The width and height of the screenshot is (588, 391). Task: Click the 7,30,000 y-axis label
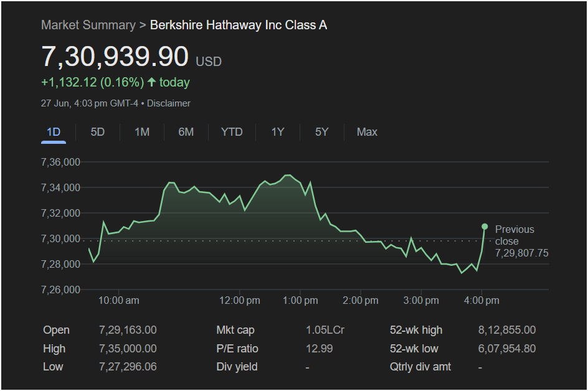tap(60, 238)
